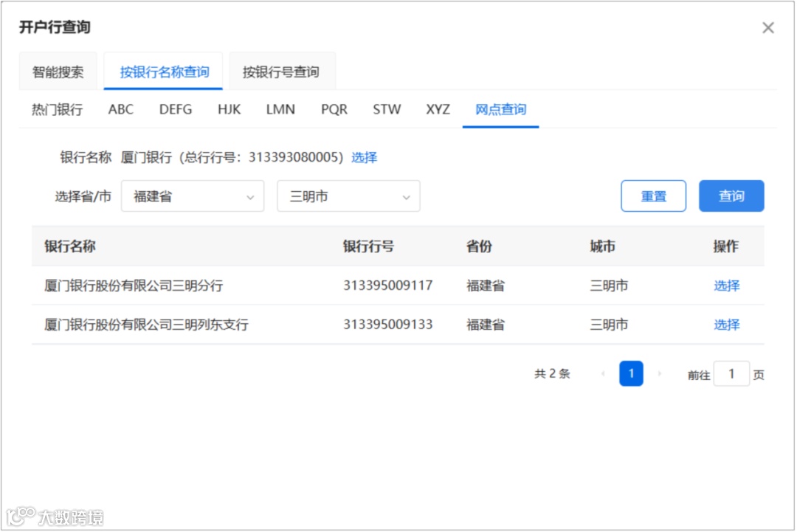797x532 pixels.
Task: Click the 查询 button
Action: (x=731, y=196)
